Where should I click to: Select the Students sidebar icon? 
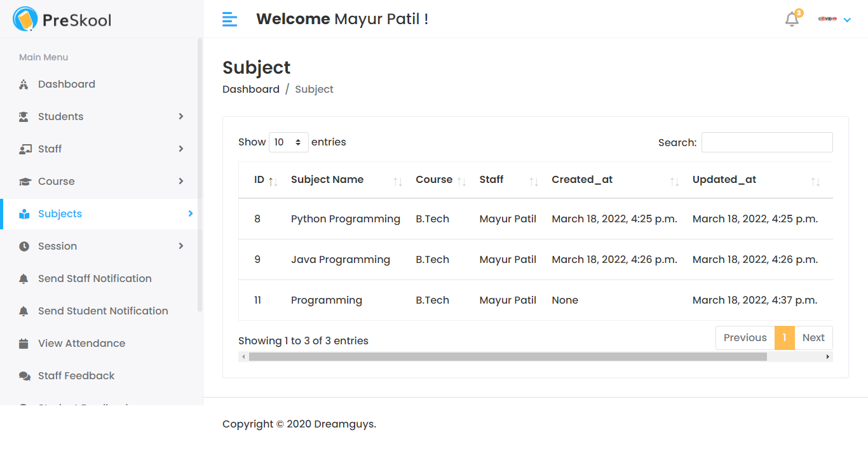pos(23,116)
